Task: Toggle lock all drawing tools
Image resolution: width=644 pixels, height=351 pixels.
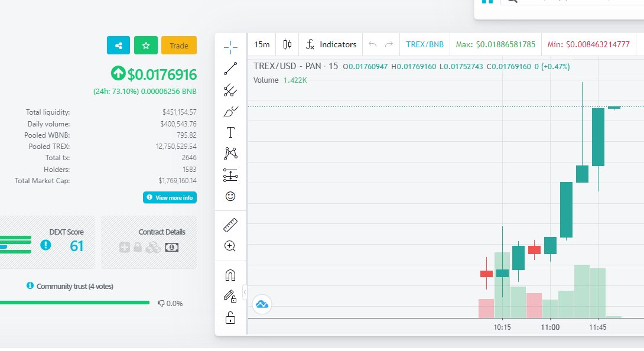Action: coord(230,318)
